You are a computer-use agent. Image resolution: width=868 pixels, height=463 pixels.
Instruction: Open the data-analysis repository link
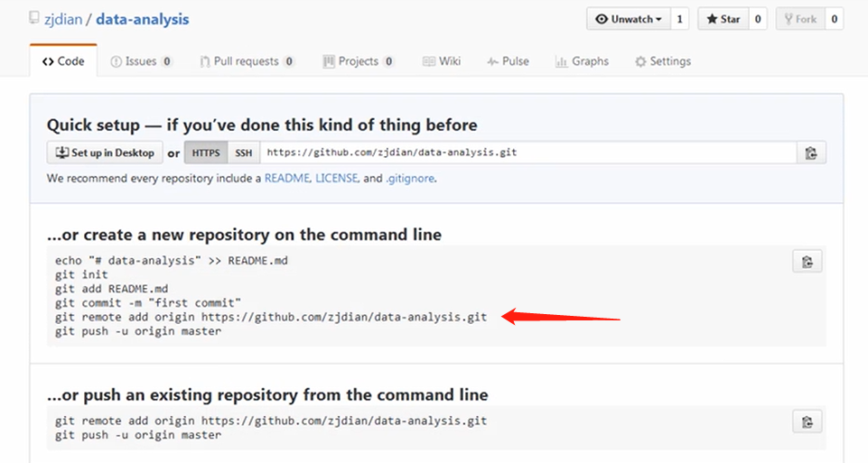click(x=143, y=19)
